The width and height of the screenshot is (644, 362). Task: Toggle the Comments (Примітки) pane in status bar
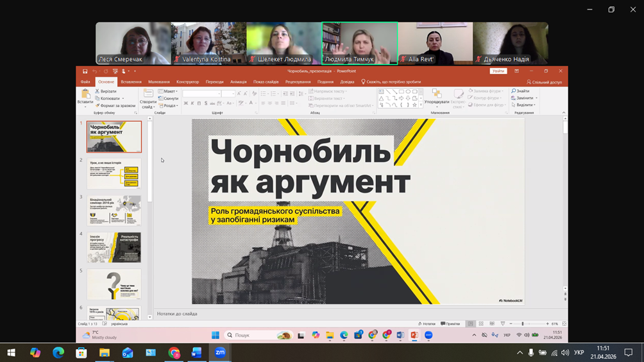point(451,324)
